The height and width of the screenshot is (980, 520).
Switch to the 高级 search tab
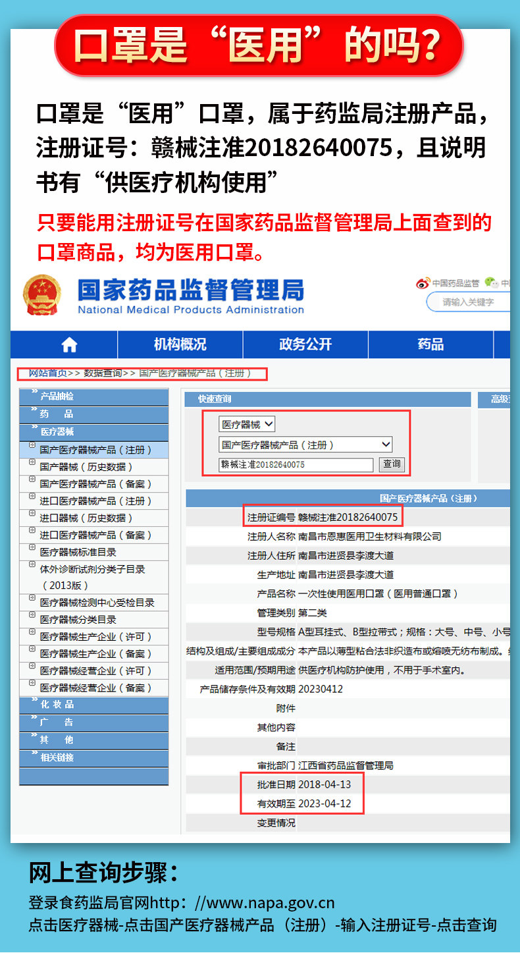(500, 399)
